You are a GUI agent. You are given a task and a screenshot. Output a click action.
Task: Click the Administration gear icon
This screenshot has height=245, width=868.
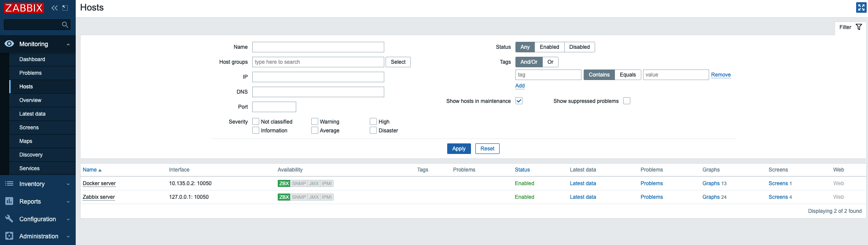[9, 236]
